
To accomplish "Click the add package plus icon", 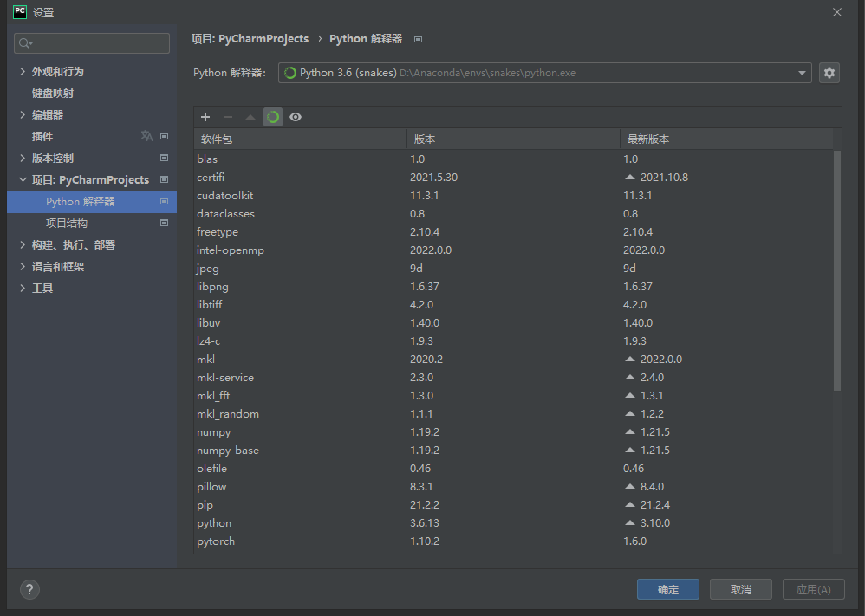I will pos(205,117).
